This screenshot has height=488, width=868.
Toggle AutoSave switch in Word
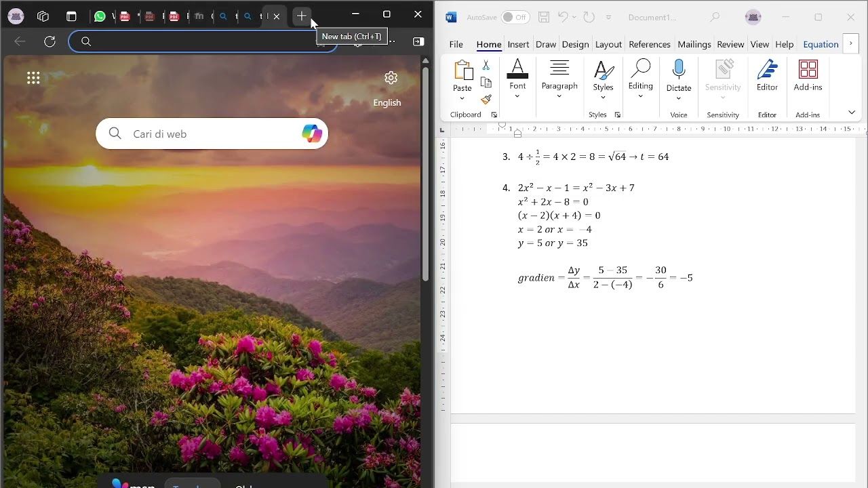coord(515,18)
